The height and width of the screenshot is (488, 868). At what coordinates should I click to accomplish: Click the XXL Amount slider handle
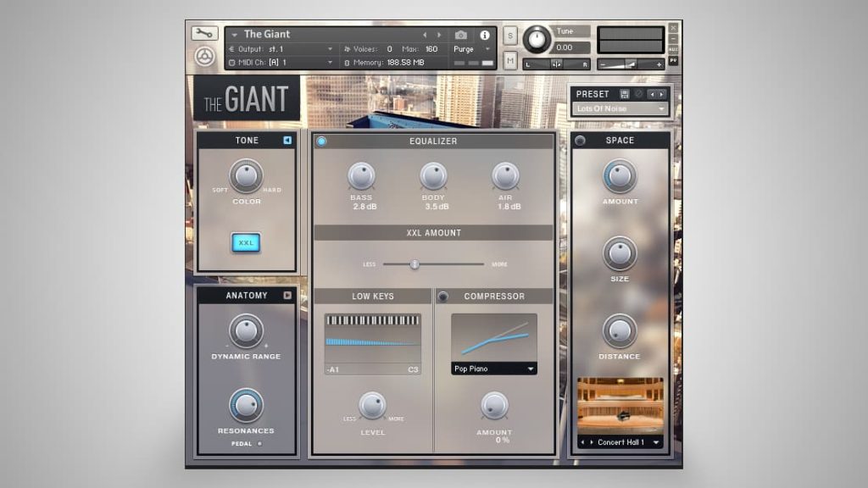click(415, 264)
